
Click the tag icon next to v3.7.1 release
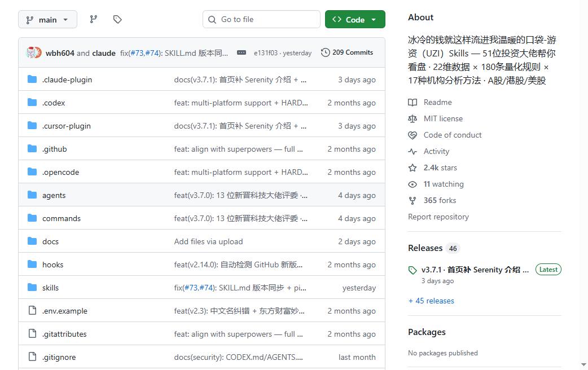pos(413,270)
